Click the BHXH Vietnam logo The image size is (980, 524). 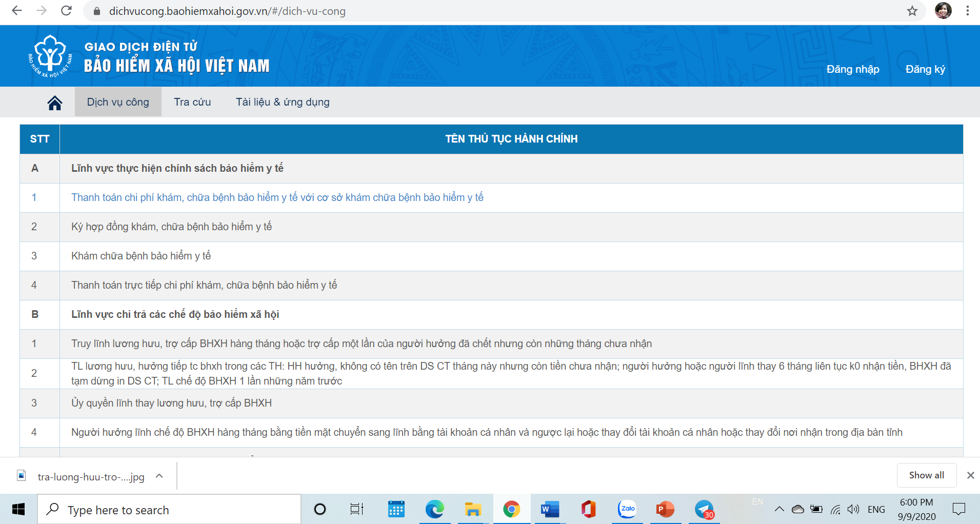point(50,56)
